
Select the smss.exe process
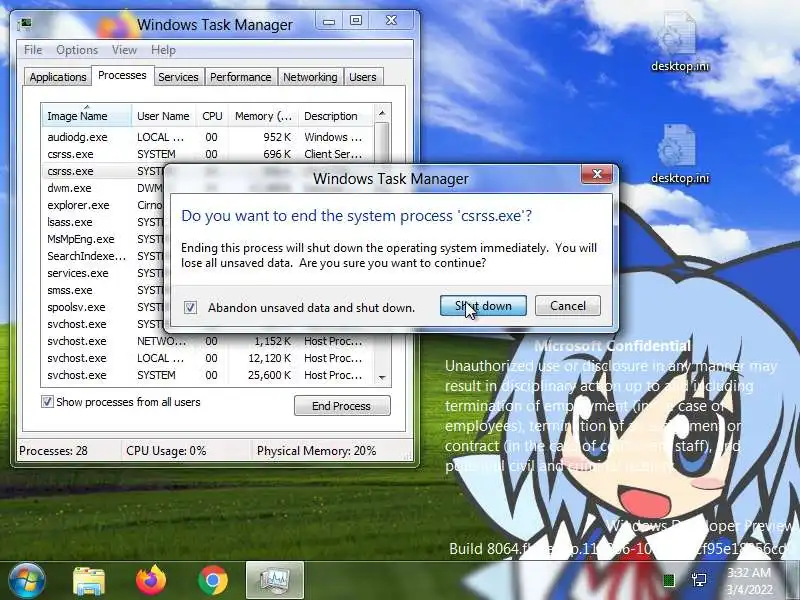coord(103,290)
